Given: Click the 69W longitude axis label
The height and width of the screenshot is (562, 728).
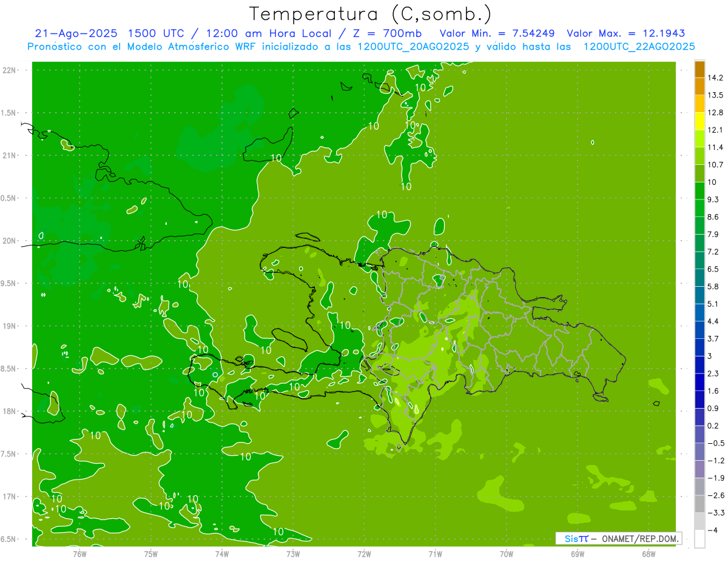Looking at the screenshot, I should coord(577,554).
